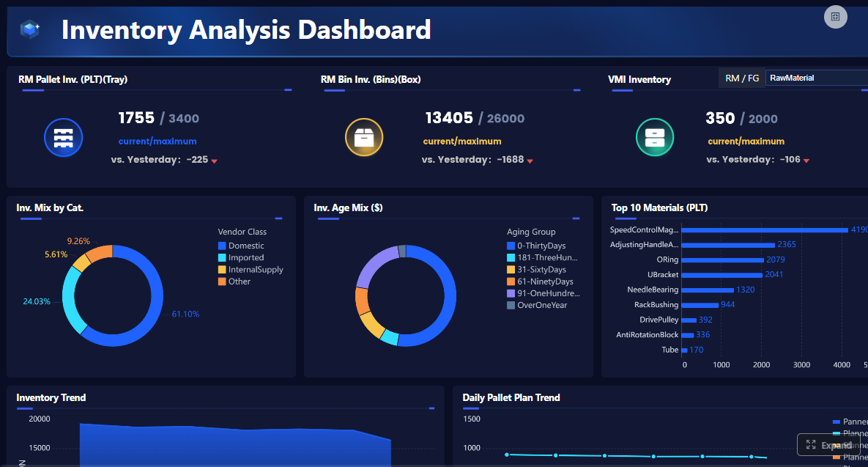Click the Tube value 170
The height and width of the screenshot is (467, 868).
tap(697, 350)
